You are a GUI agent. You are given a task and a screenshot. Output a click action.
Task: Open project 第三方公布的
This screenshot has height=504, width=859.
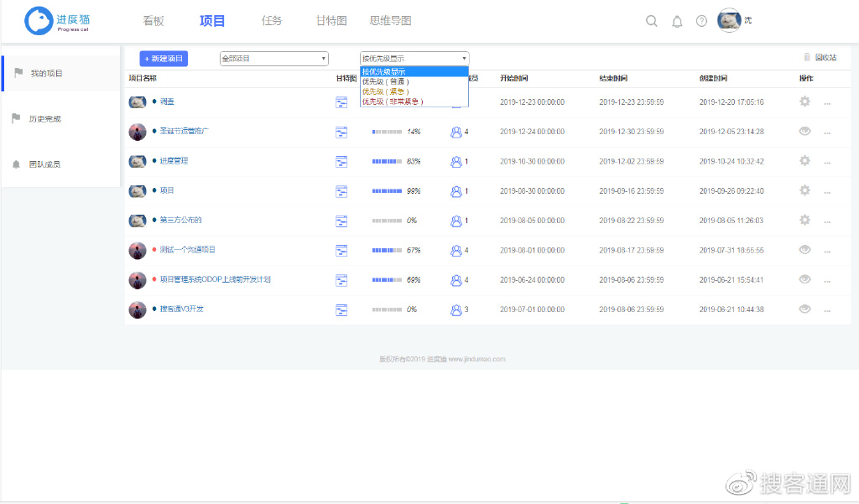[x=181, y=220]
